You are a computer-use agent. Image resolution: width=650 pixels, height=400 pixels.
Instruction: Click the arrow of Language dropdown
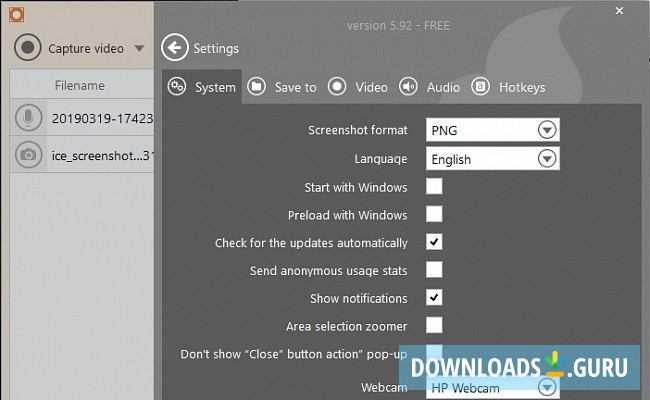tap(547, 159)
